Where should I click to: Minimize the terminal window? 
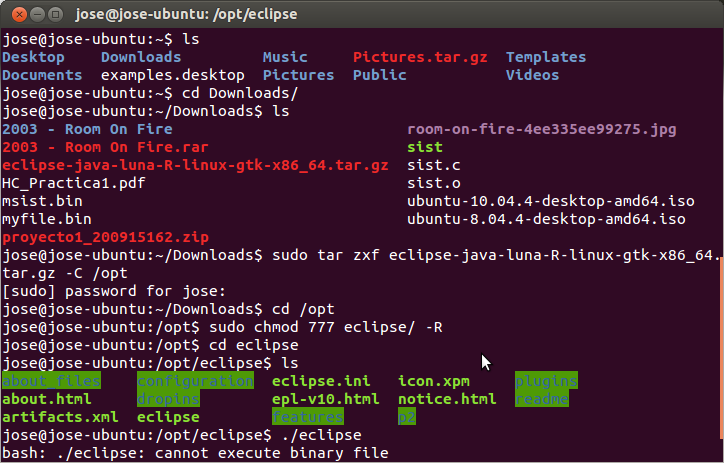[37, 15]
